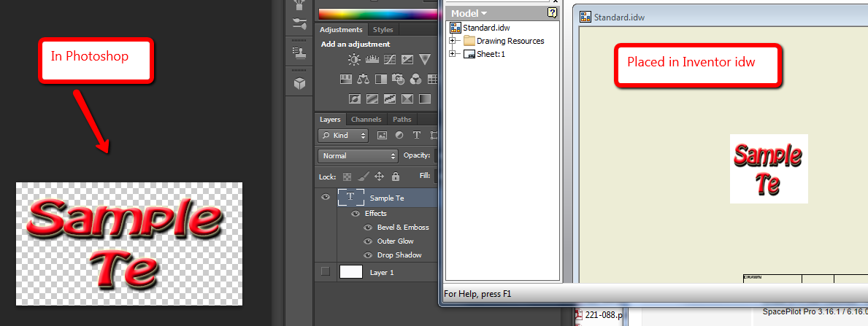Open the Brush Presets panel icon
Image resolution: width=868 pixels, height=326 pixels.
point(299,24)
